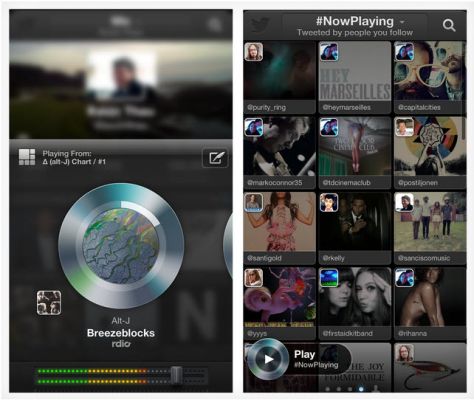Tap the Twitter bird icon

point(260,25)
